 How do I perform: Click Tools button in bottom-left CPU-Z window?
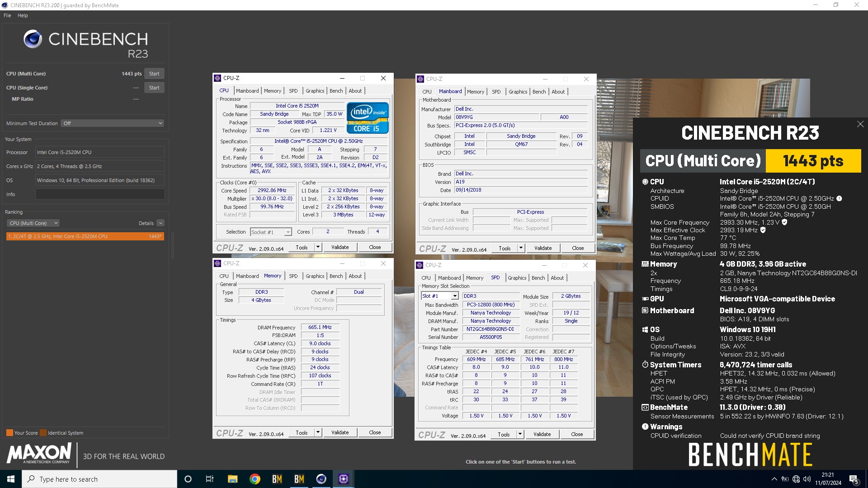[302, 432]
